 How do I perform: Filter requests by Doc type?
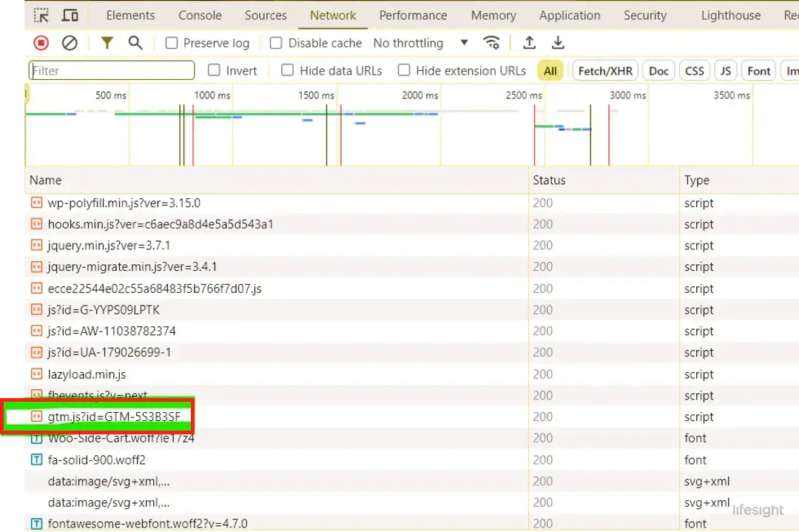[x=658, y=71]
